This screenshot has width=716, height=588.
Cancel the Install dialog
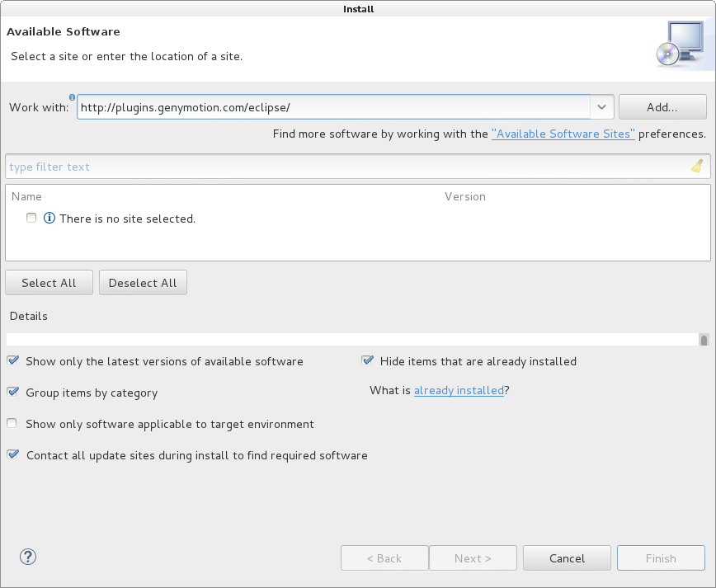pos(567,557)
